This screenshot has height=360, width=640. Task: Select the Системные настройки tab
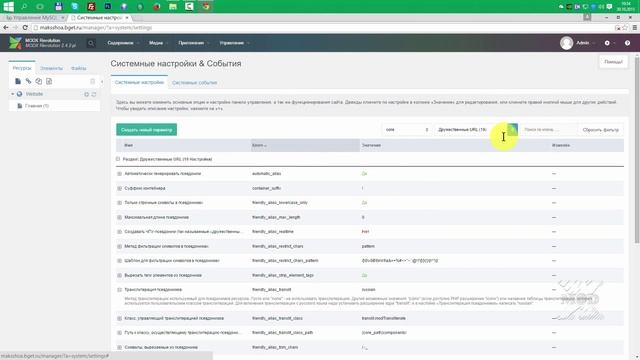pyautogui.click(x=139, y=82)
